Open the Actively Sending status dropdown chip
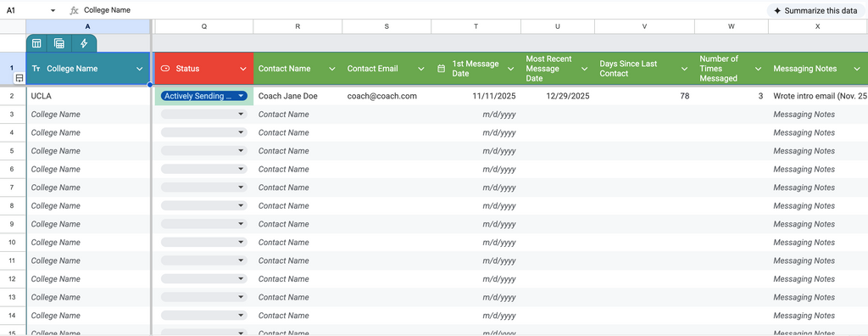 tap(203, 96)
